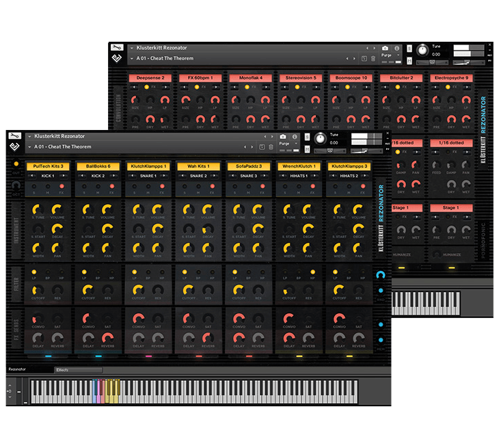
Task: Open the Wah Kits 1 kit selector
Action: click(x=198, y=166)
